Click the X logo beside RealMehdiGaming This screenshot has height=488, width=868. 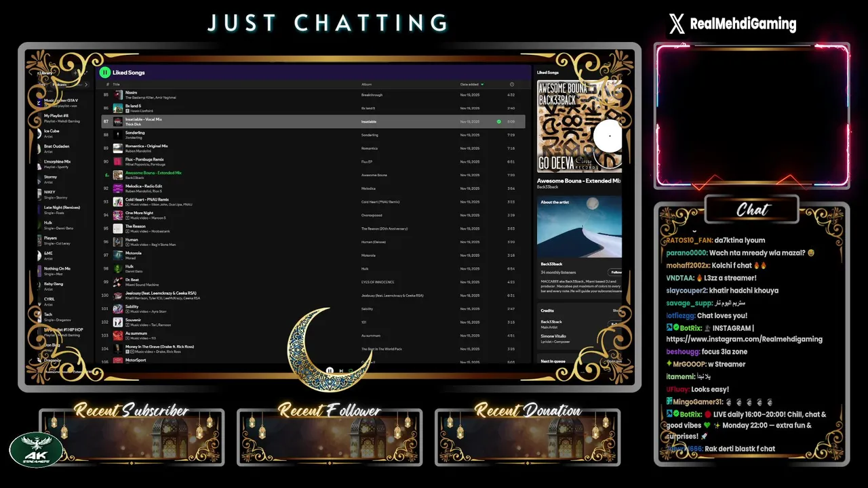click(677, 24)
